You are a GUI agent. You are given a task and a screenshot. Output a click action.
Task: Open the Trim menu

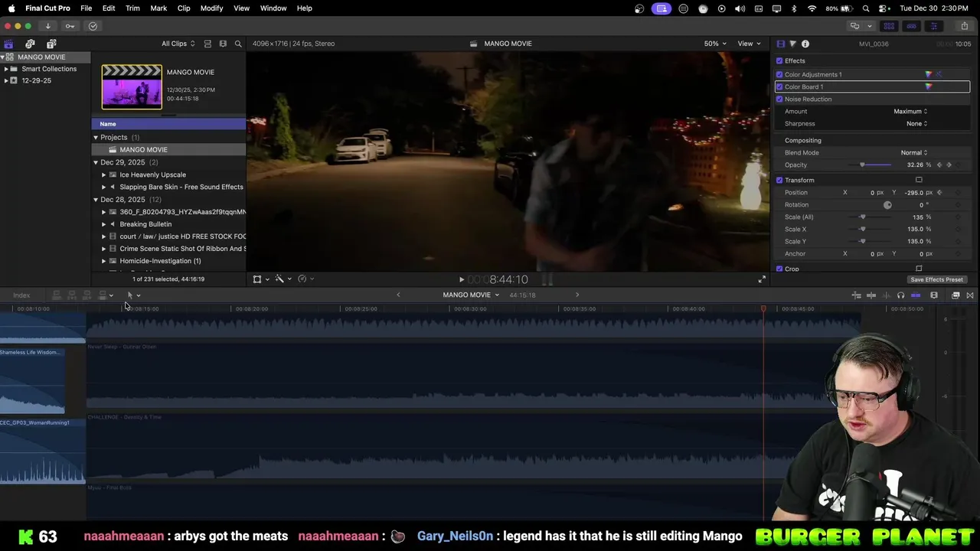tap(132, 8)
